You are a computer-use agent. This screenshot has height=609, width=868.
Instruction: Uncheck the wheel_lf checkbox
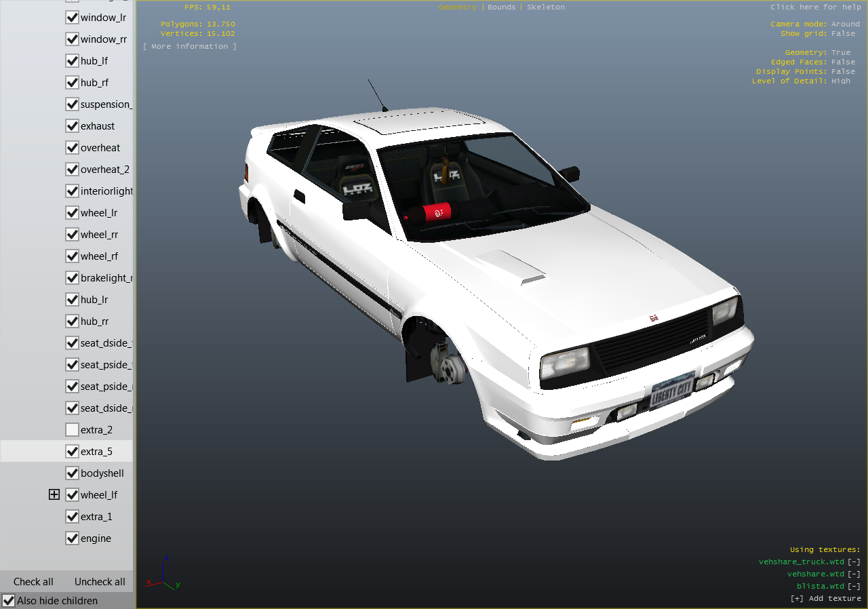73,495
